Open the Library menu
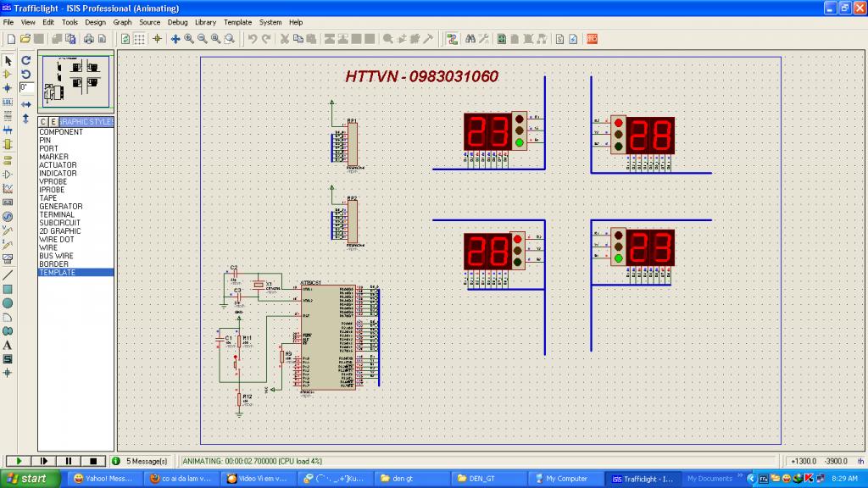The height and width of the screenshot is (488, 868). pyautogui.click(x=205, y=22)
